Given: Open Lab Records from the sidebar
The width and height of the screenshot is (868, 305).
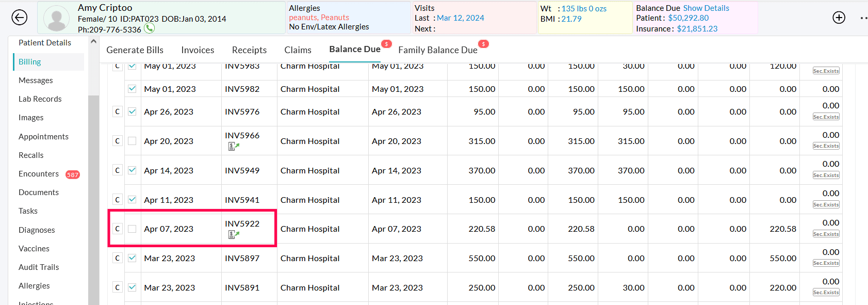Looking at the screenshot, I should coord(40,99).
